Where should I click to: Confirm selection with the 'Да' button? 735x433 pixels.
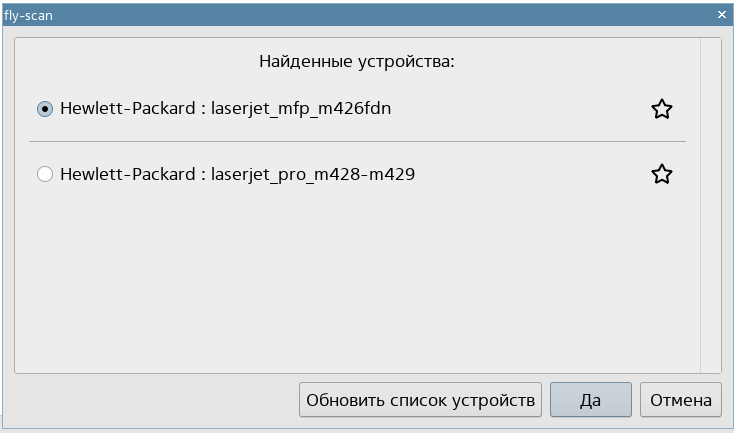pos(590,401)
